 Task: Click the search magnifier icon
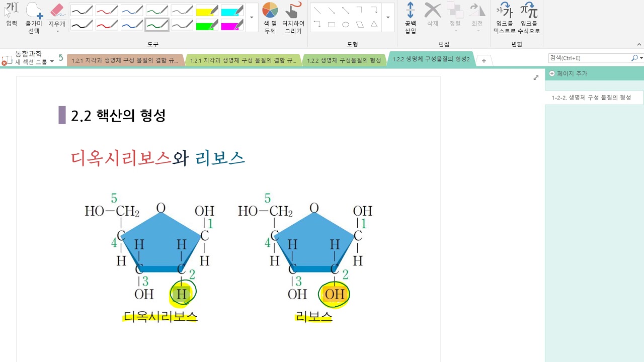[634, 58]
